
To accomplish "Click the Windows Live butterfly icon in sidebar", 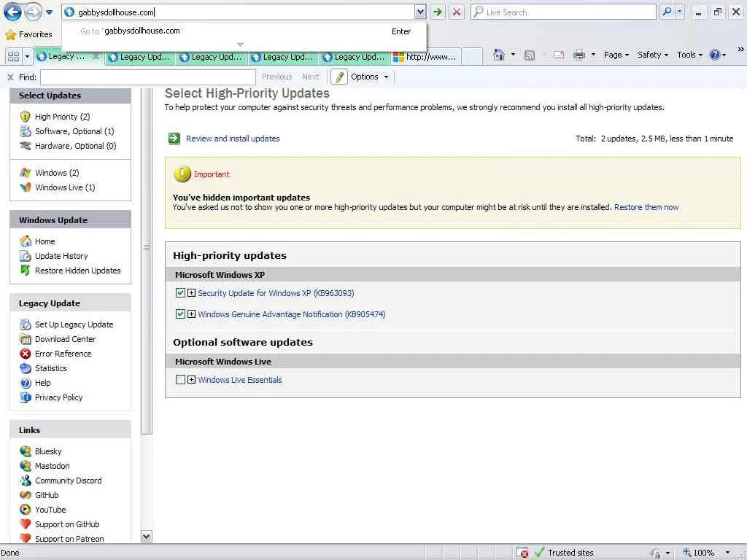I will [x=26, y=187].
